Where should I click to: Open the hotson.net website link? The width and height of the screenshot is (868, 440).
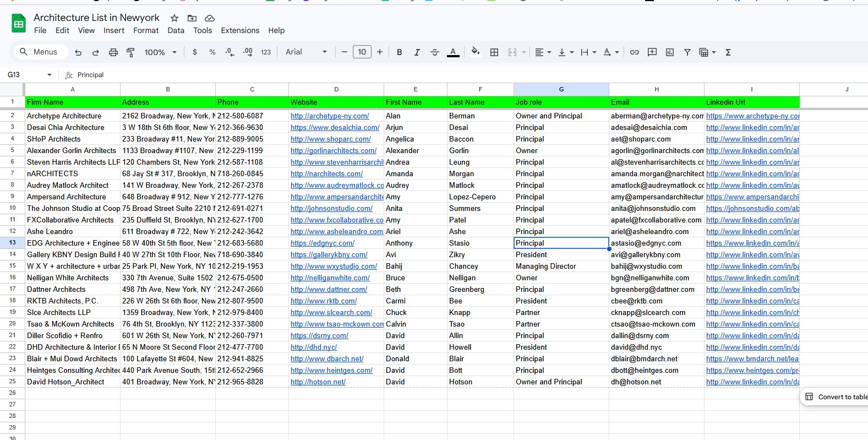click(318, 382)
